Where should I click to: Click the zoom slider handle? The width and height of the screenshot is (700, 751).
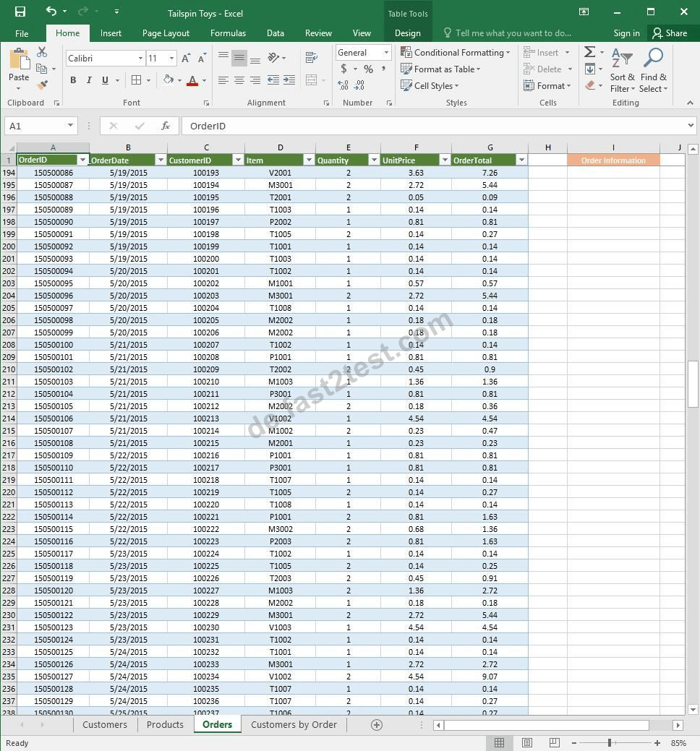coord(610,743)
